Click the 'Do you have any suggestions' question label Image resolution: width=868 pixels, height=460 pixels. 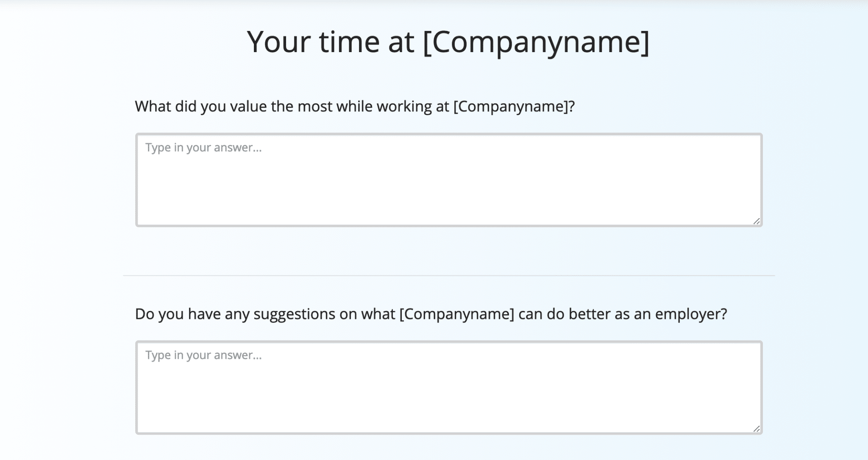point(431,314)
